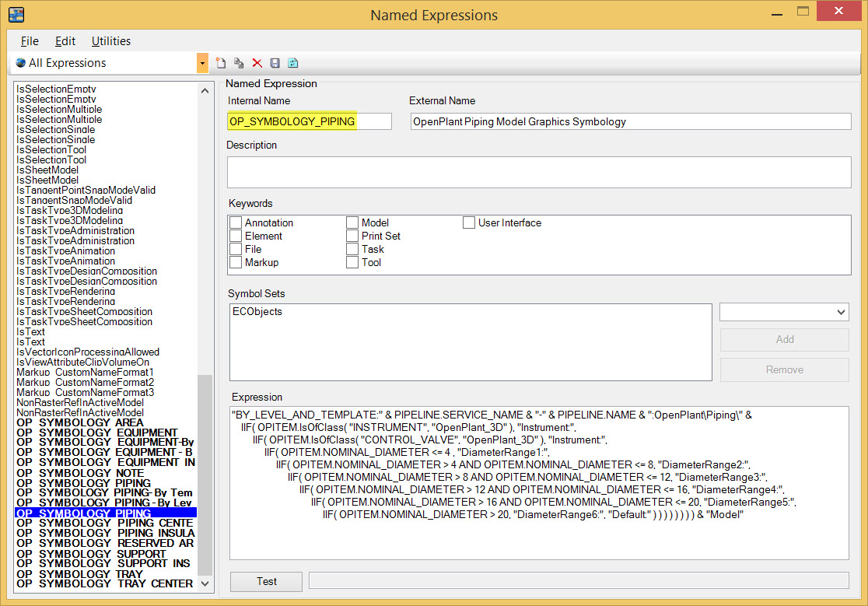The image size is (868, 606).
Task: Select the OP_SYMBOLOGY_PIPING_INSULA entry
Action: (x=106, y=534)
